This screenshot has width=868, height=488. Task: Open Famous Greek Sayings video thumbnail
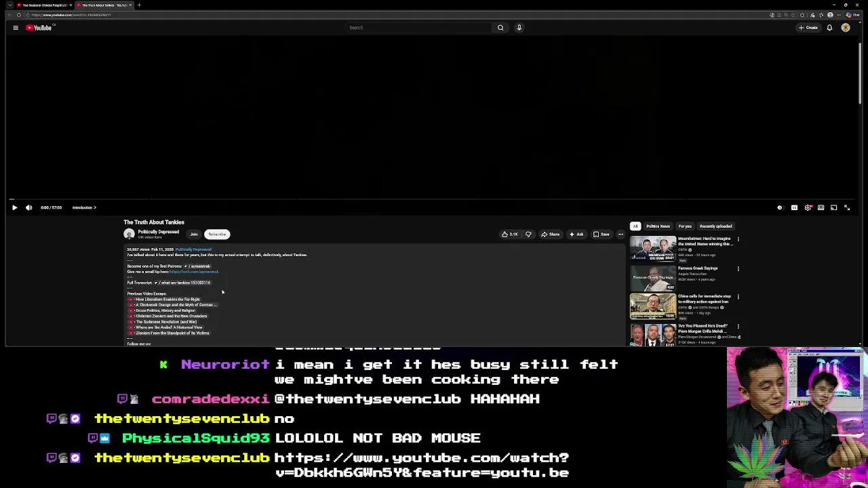pos(653,278)
